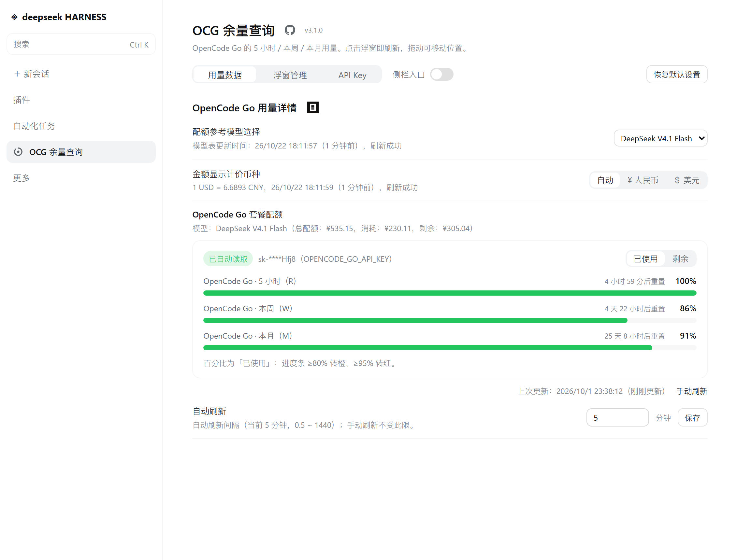Switch quota view to 已使用

click(x=646, y=259)
